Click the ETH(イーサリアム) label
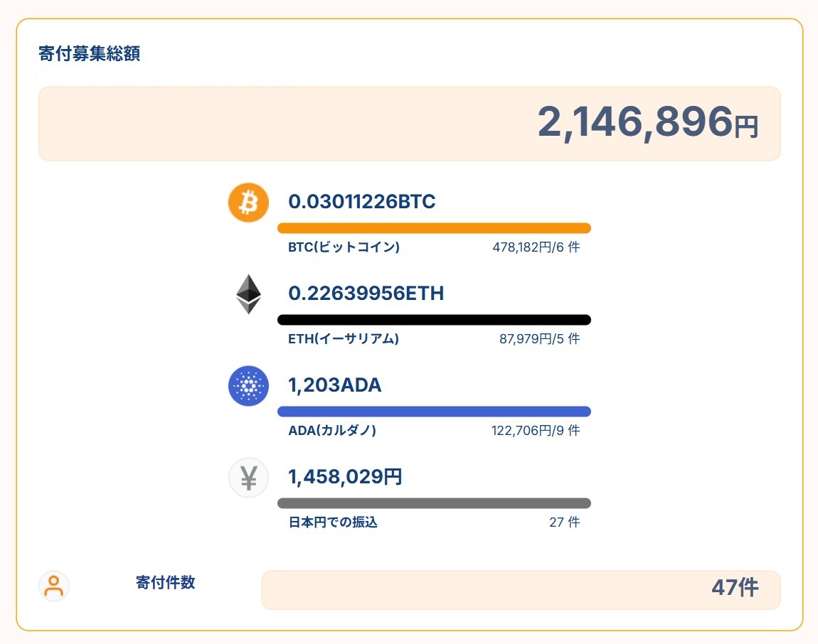 pos(344,338)
